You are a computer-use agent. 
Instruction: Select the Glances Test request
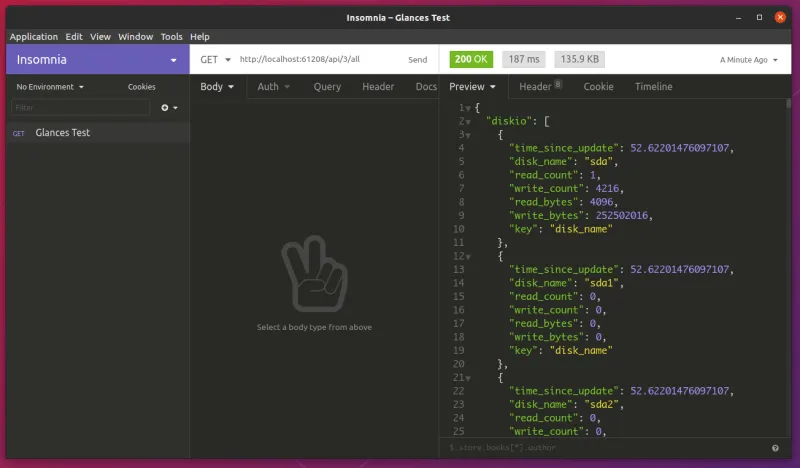pos(62,133)
